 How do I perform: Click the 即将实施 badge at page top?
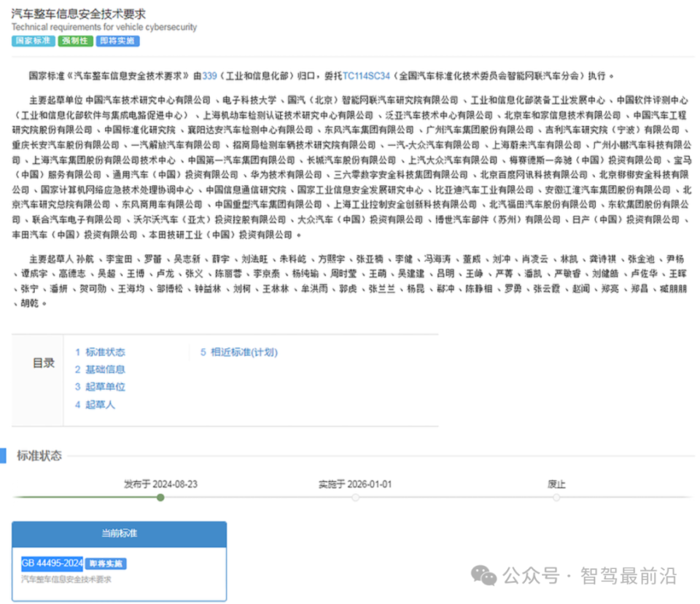pos(116,42)
